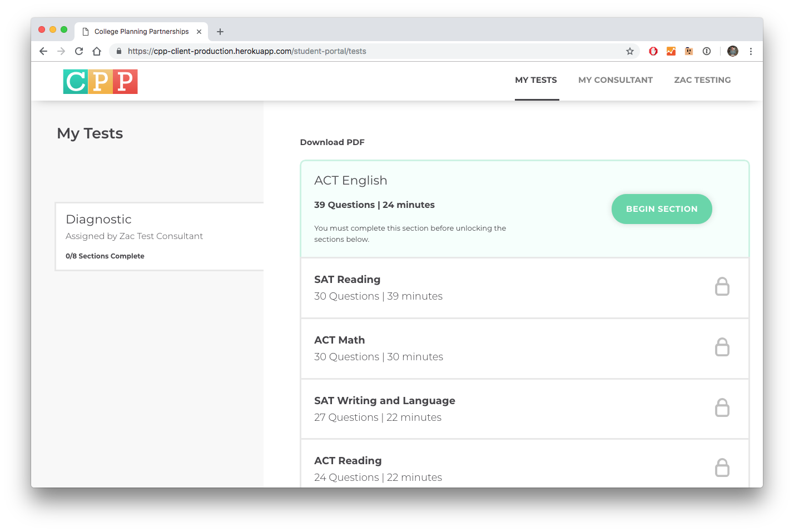
Task: Click 'Assigned by Zac Test Consultant' text
Action: (x=134, y=236)
